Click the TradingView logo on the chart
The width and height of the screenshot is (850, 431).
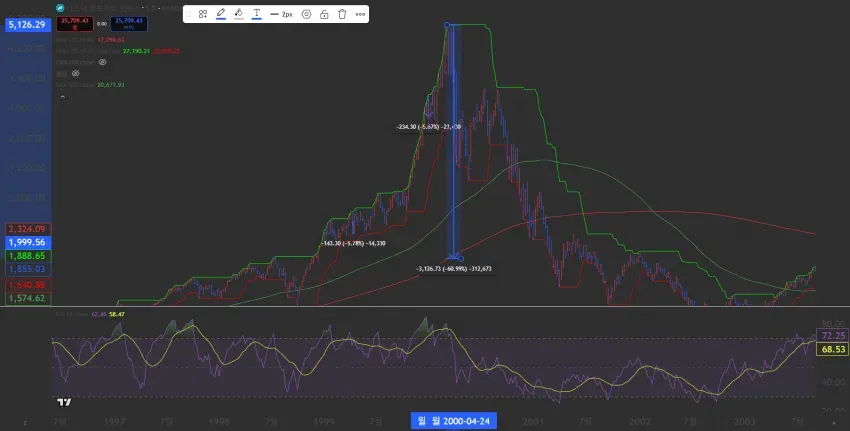coord(64,402)
